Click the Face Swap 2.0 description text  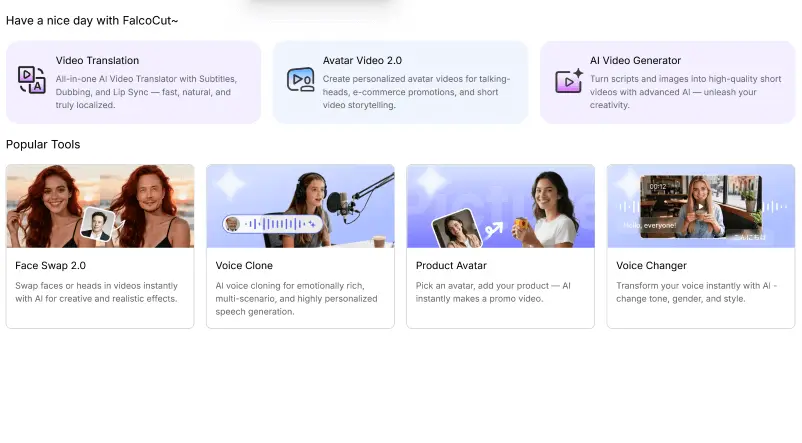pyautogui.click(x=98, y=292)
